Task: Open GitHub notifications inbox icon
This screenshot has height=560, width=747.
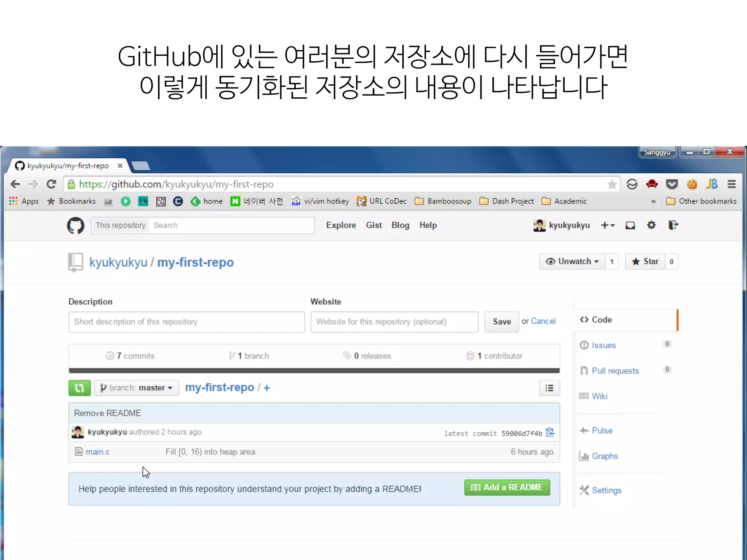Action: pos(630,225)
